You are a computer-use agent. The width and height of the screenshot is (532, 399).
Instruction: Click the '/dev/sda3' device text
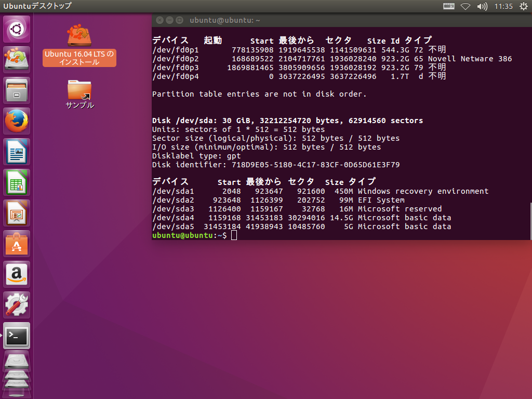coord(173,209)
